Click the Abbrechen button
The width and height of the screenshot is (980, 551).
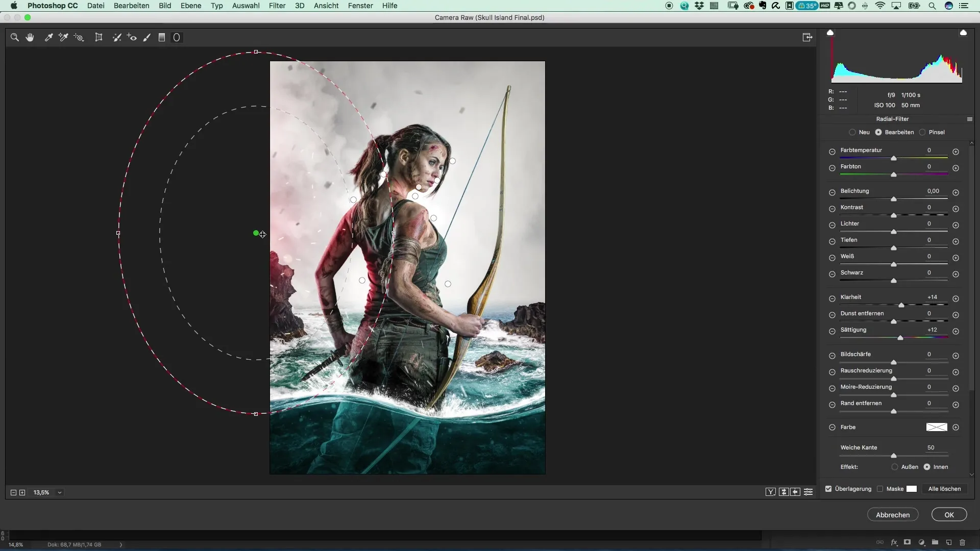click(893, 515)
